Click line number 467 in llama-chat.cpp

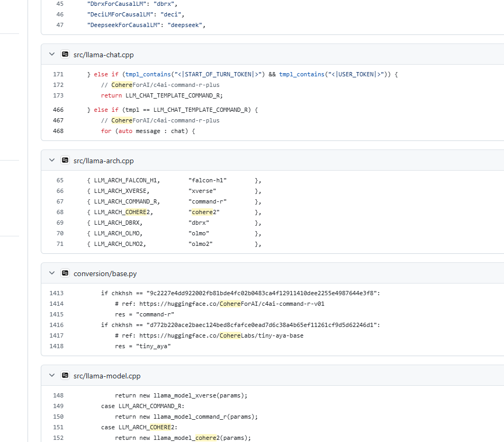click(x=58, y=120)
